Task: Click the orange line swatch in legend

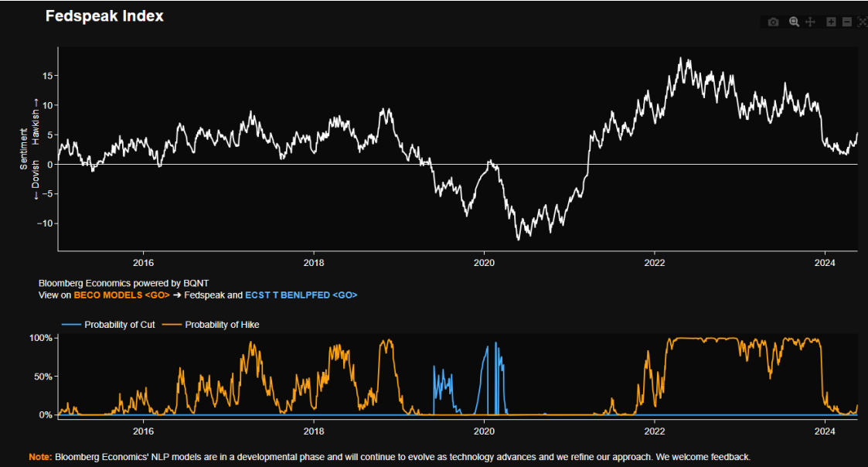Action: 172,325
